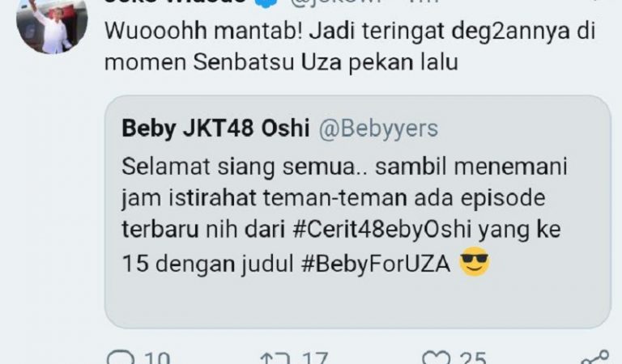
Task: Open the tweet timestamp next to handle
Action: coord(423,2)
